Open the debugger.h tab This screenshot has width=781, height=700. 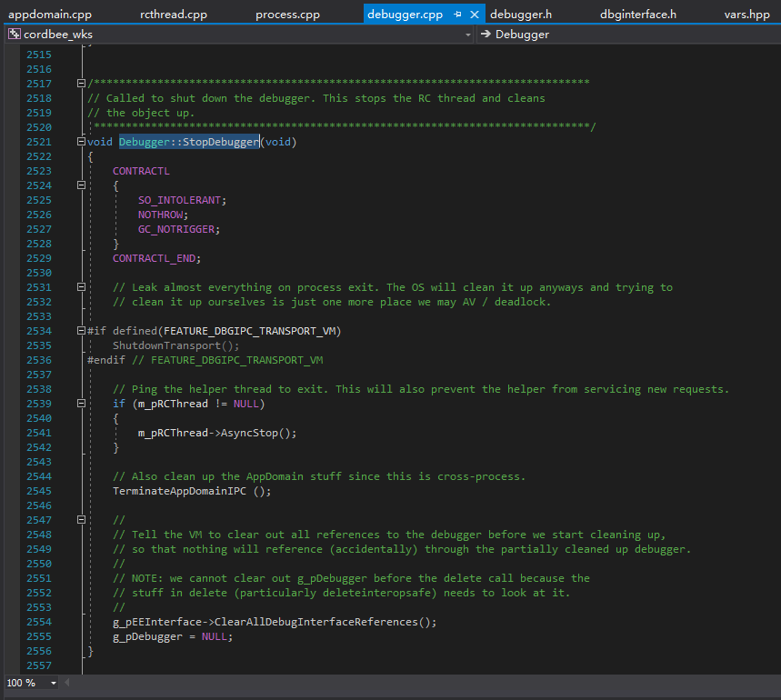coord(521,15)
